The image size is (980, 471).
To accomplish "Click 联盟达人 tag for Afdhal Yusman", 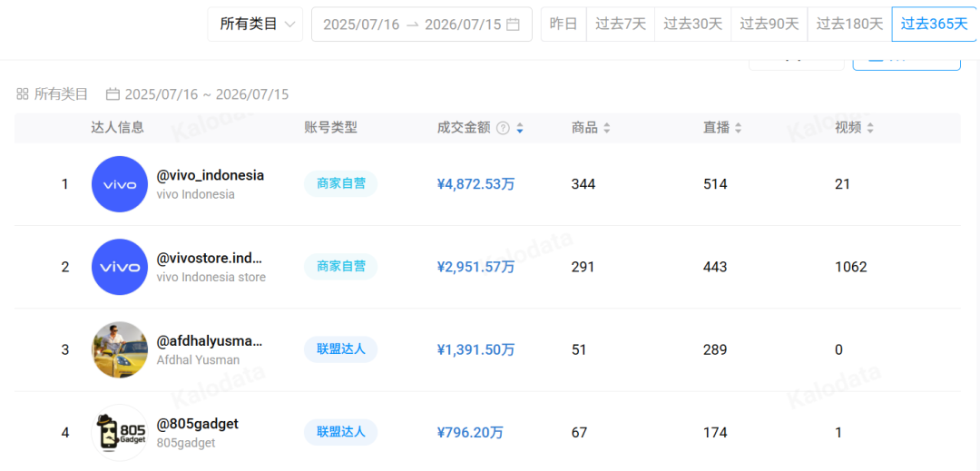I will click(340, 349).
